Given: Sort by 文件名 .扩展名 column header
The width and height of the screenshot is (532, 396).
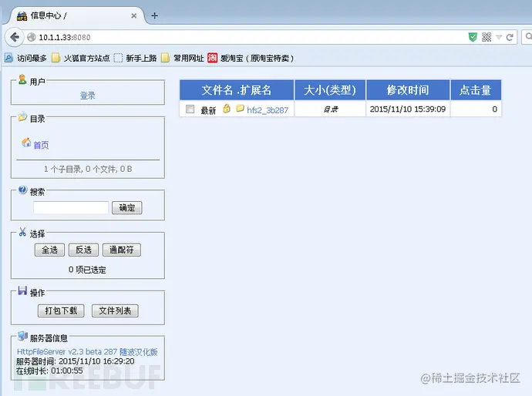Looking at the screenshot, I should tap(237, 90).
